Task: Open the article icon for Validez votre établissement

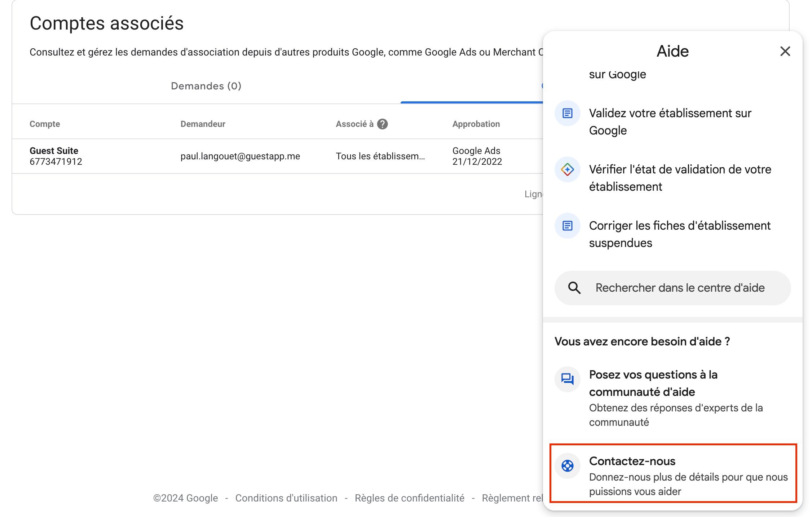Action: (568, 113)
